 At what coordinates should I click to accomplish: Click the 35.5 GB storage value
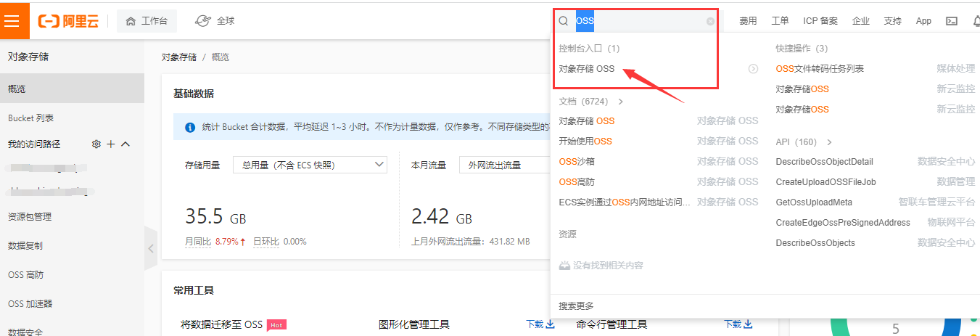tap(215, 216)
